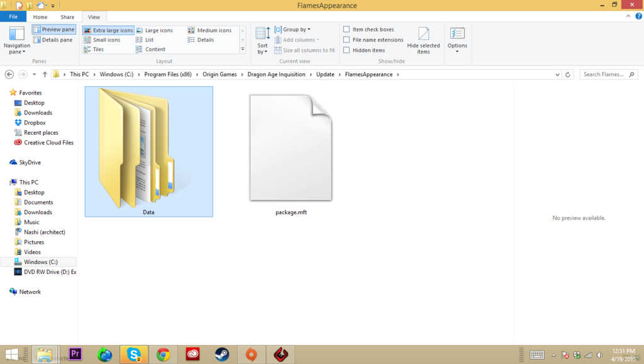644x364 pixels.
Task: Click Hide selected items in the ribbon
Action: (423, 39)
